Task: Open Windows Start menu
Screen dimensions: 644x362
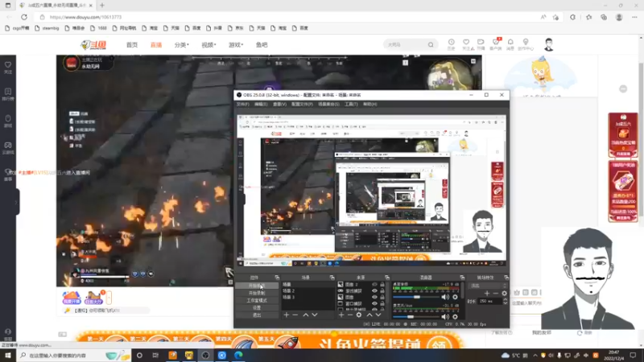Action: (8, 356)
